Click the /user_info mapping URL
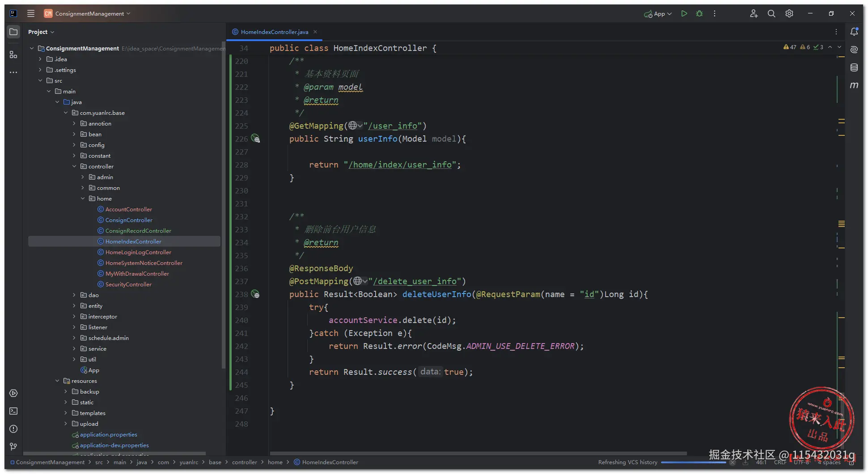This screenshot has height=474, width=868. point(393,126)
